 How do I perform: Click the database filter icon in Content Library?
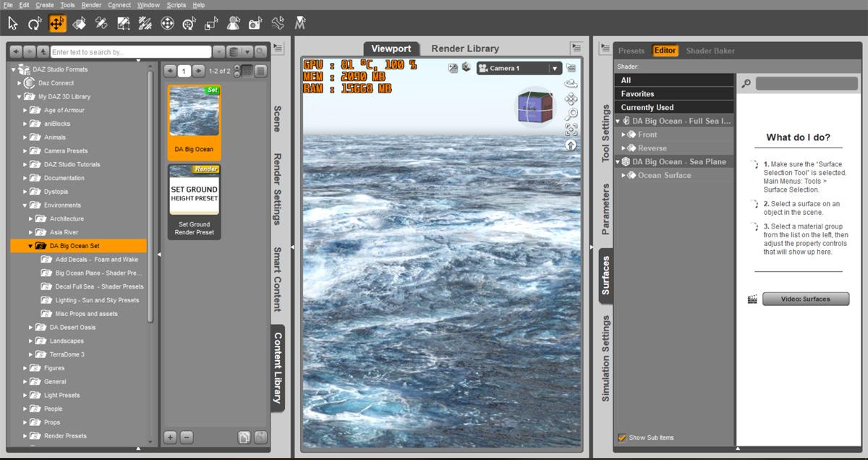click(x=233, y=51)
